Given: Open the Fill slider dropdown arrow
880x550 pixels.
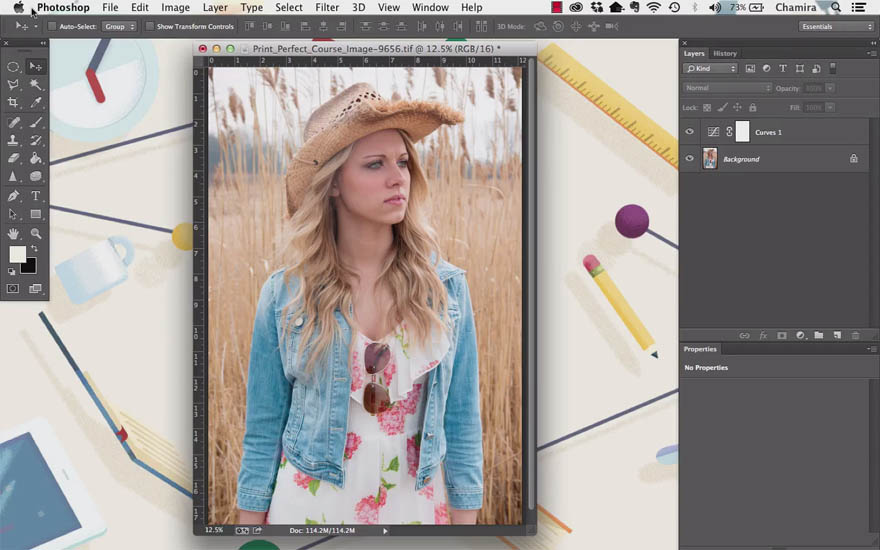Looking at the screenshot, I should [830, 107].
